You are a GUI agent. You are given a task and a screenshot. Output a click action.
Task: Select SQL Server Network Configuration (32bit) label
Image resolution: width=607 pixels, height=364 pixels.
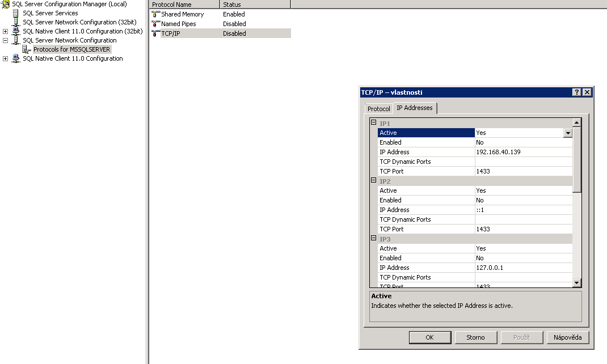tap(79, 23)
